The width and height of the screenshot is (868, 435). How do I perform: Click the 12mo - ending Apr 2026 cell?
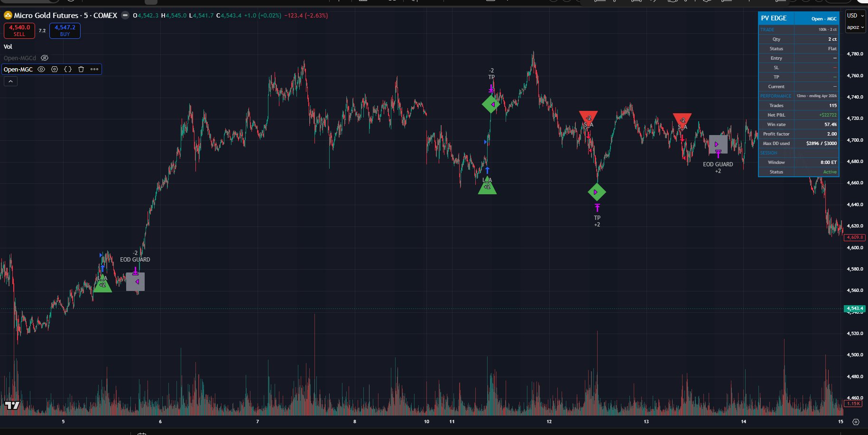tap(816, 96)
